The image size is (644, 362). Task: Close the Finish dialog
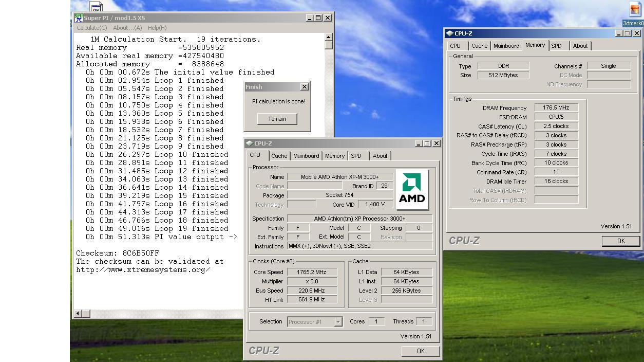point(304,87)
